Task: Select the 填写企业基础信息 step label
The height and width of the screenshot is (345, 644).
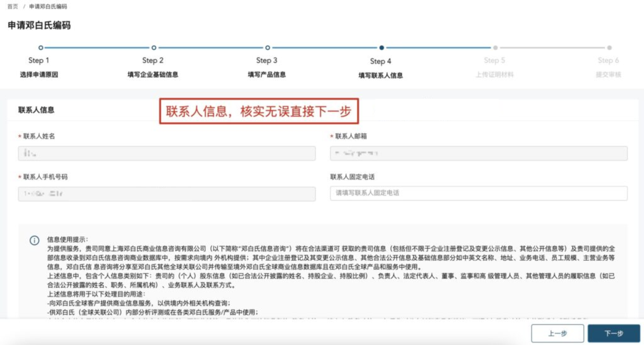Action: click(x=153, y=75)
